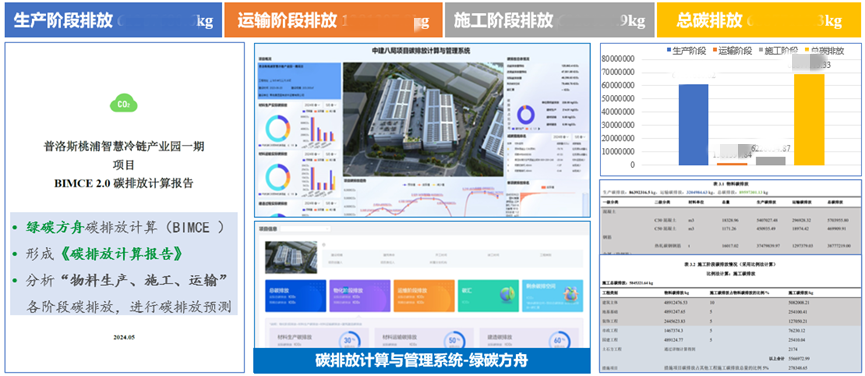Open the 2024年 dropdown in 建造过程 chart panel

click(312, 204)
